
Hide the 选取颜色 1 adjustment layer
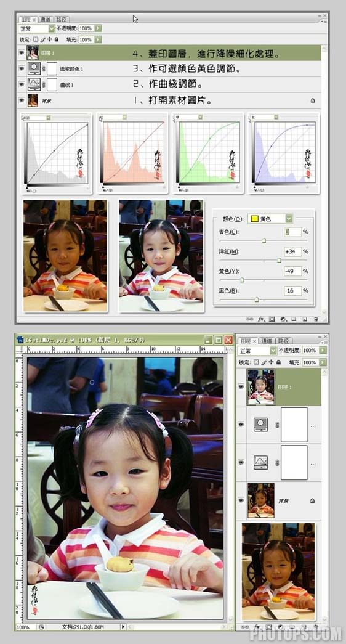point(22,69)
